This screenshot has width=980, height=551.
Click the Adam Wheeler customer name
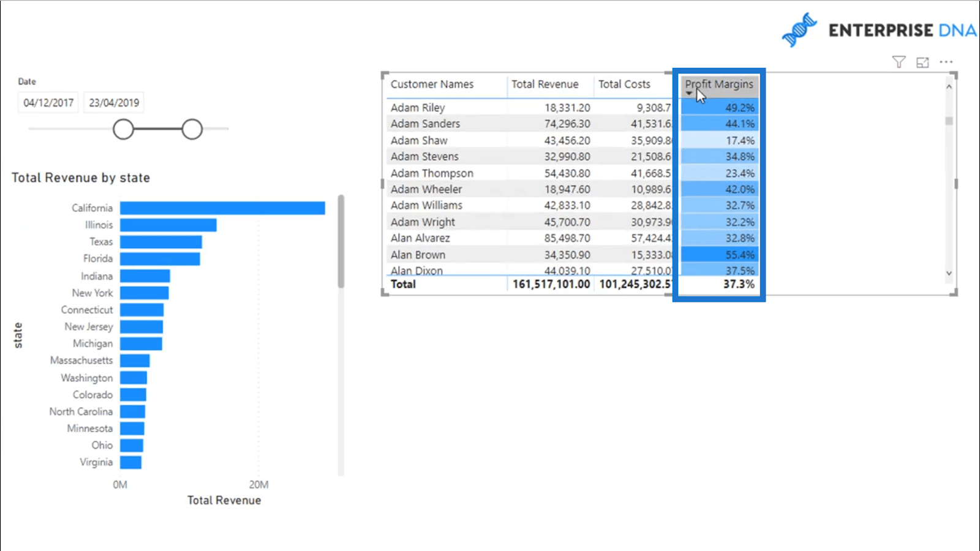coord(426,189)
